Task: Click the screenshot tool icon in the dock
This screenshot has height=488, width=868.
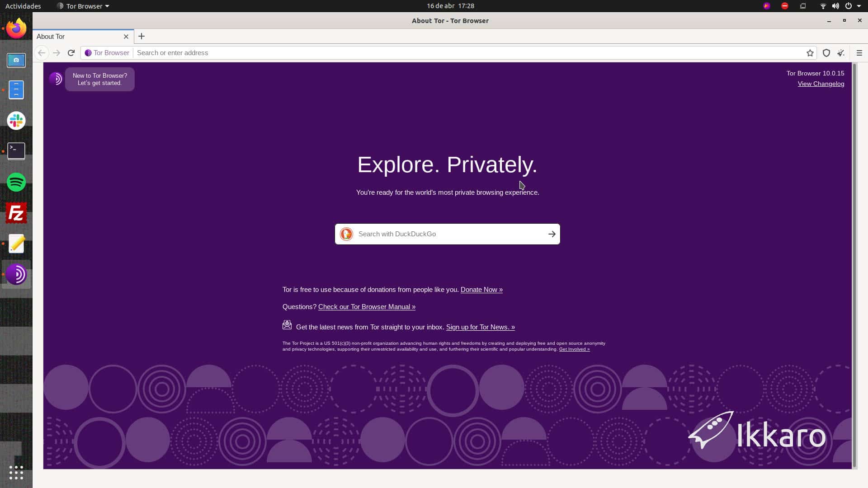Action: 16,60
